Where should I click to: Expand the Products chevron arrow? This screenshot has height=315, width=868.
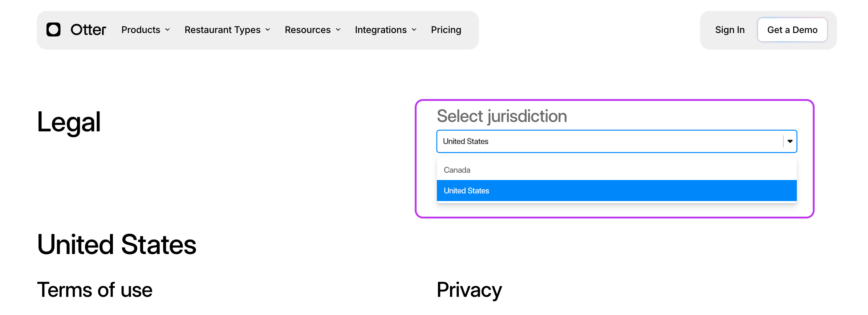point(167,30)
